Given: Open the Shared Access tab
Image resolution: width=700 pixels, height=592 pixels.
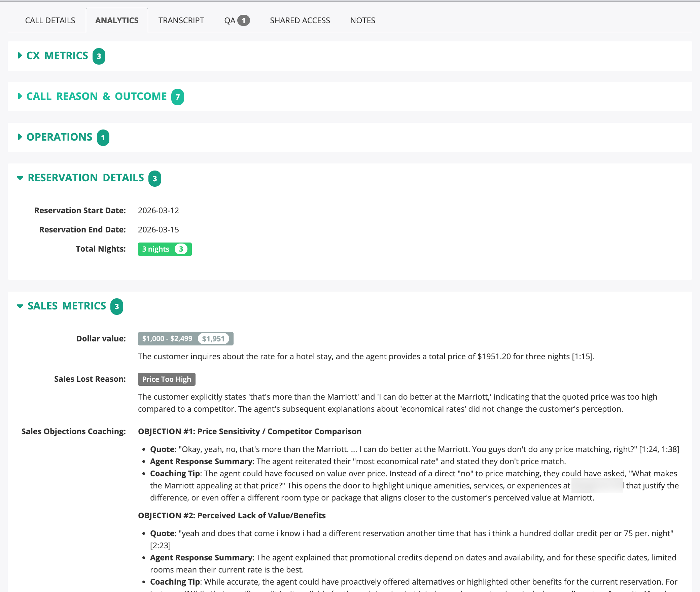Looking at the screenshot, I should click(x=300, y=21).
